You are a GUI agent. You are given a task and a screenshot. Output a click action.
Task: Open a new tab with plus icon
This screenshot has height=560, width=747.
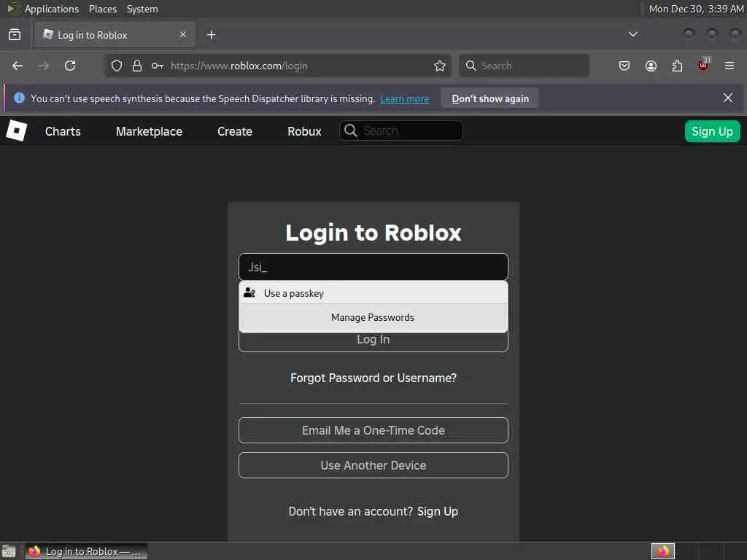[211, 35]
